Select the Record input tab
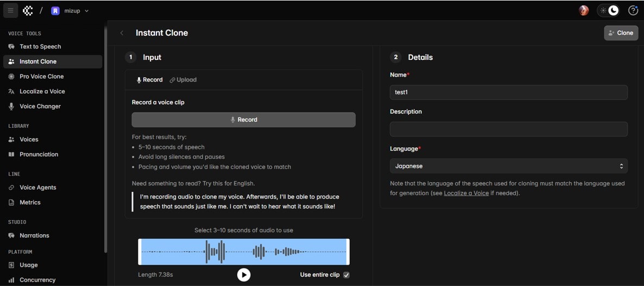 coord(149,80)
